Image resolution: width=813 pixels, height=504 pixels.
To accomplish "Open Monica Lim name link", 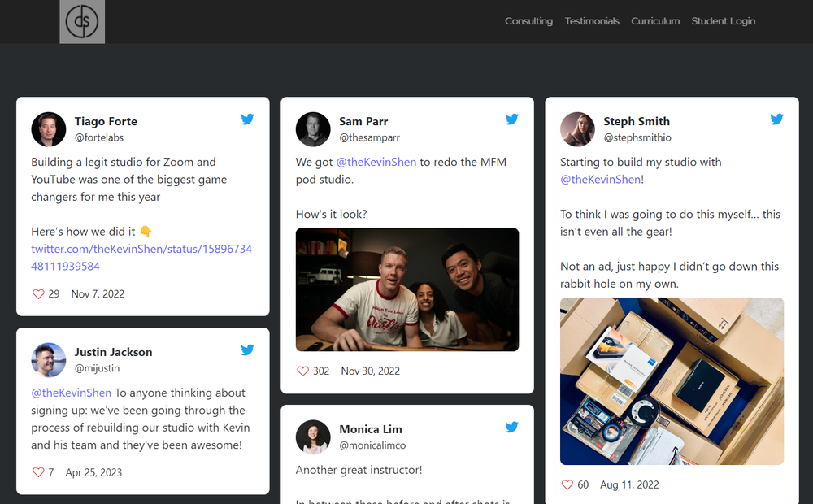I will [371, 429].
